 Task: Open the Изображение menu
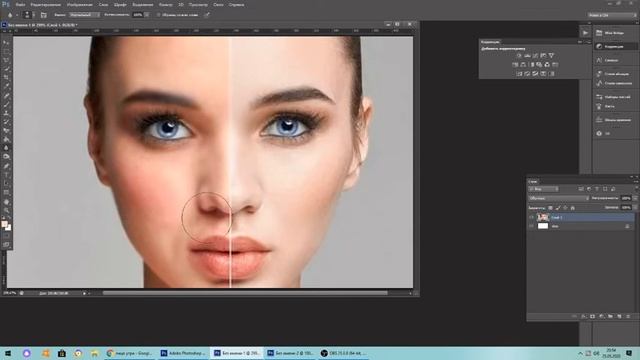(x=80, y=4)
